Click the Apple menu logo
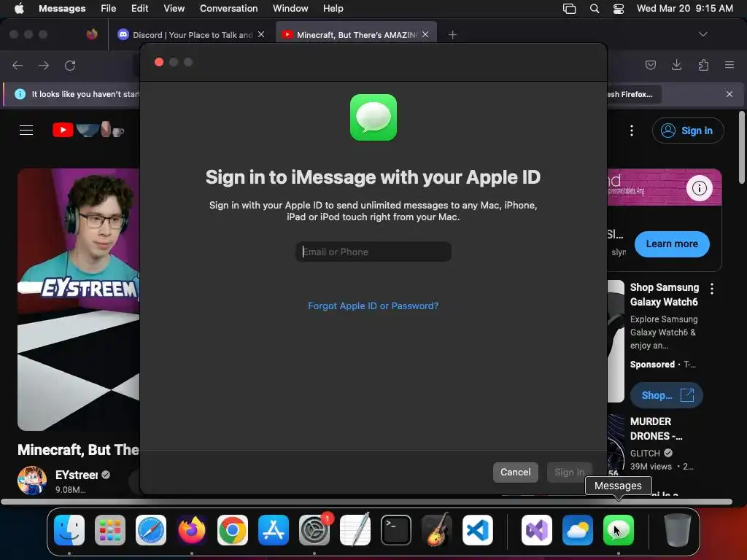Image resolution: width=747 pixels, height=560 pixels. pyautogui.click(x=19, y=8)
